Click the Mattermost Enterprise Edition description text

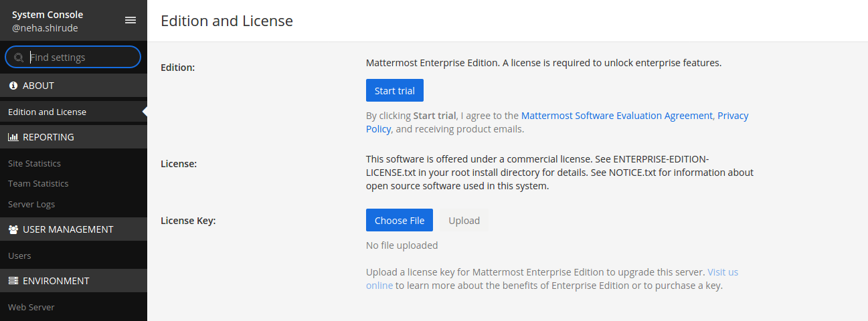543,64
